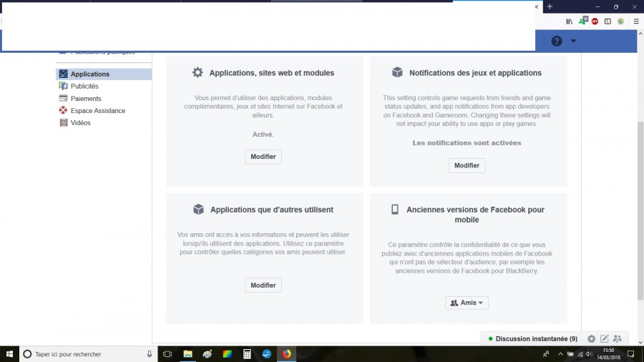Screen dimensions: 644x362
Task: Click gear icon beside Applications, sites web heading
Action: pyautogui.click(x=197, y=73)
